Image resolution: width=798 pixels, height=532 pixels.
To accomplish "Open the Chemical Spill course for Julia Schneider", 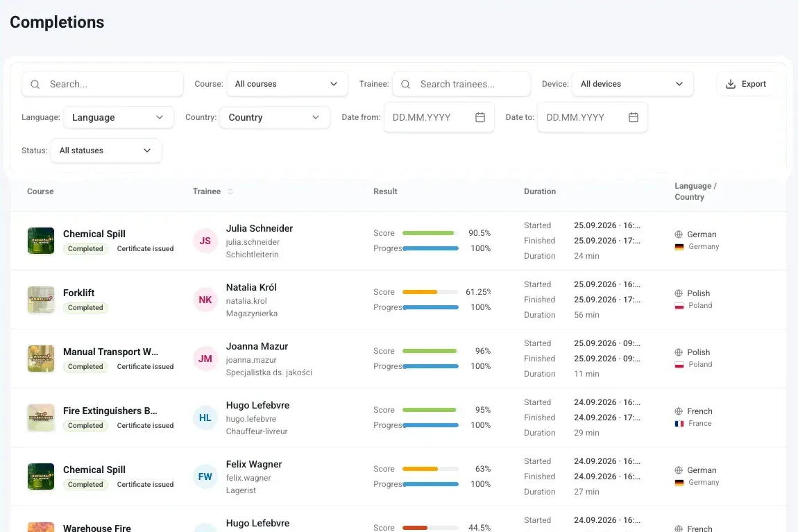I will 94,234.
